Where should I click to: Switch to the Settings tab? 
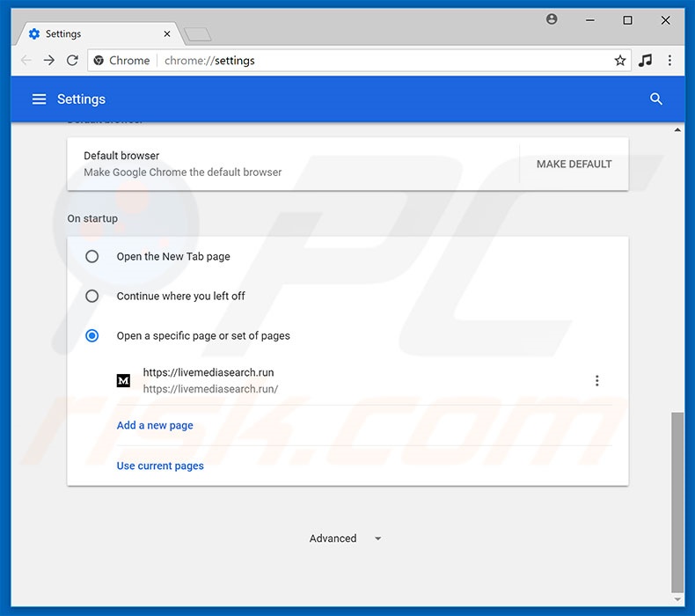(99, 33)
